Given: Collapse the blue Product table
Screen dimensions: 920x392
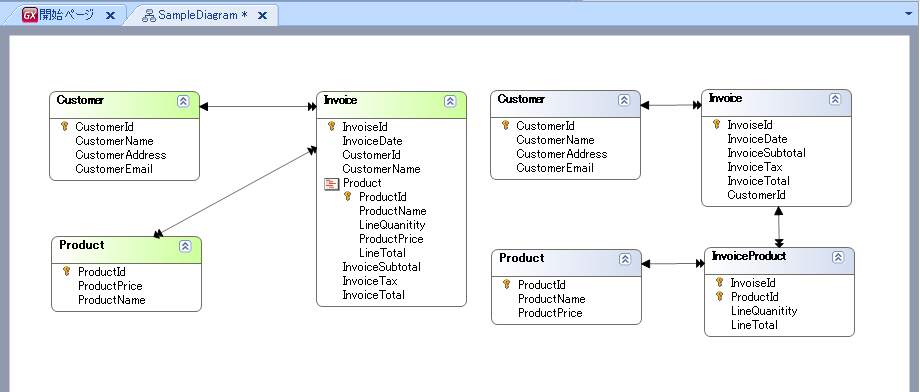Looking at the screenshot, I should [625, 259].
